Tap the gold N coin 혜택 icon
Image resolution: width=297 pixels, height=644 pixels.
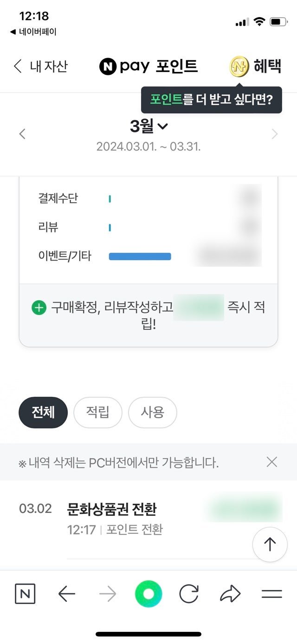(x=239, y=66)
